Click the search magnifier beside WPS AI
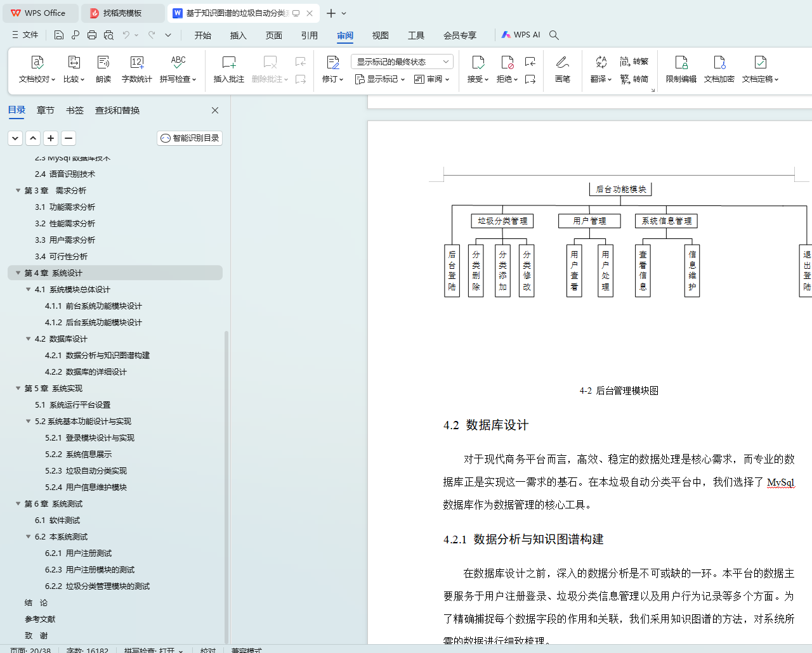Screen dimensions: 812x653 click(x=554, y=35)
